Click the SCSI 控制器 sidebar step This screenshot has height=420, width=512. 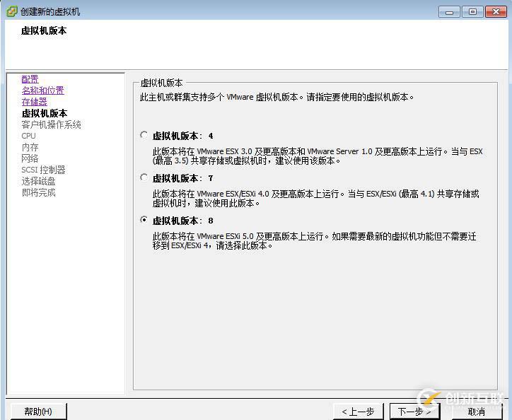tap(43, 170)
